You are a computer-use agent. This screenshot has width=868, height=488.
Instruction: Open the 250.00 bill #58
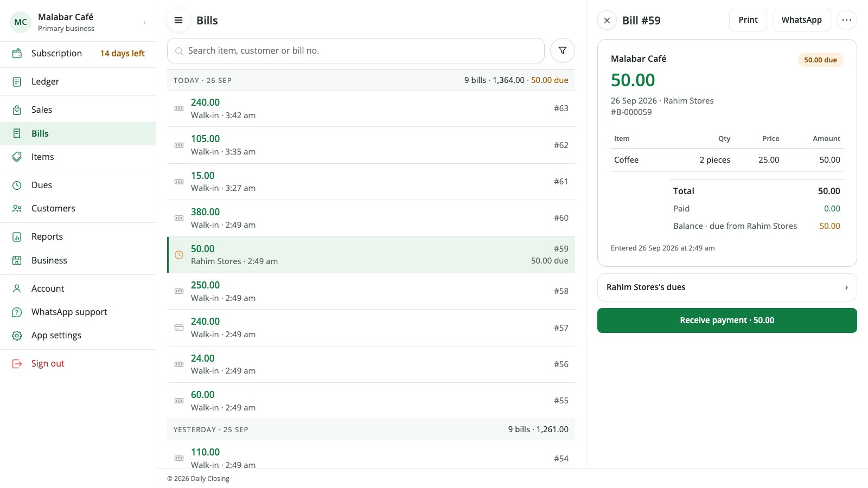click(x=371, y=291)
